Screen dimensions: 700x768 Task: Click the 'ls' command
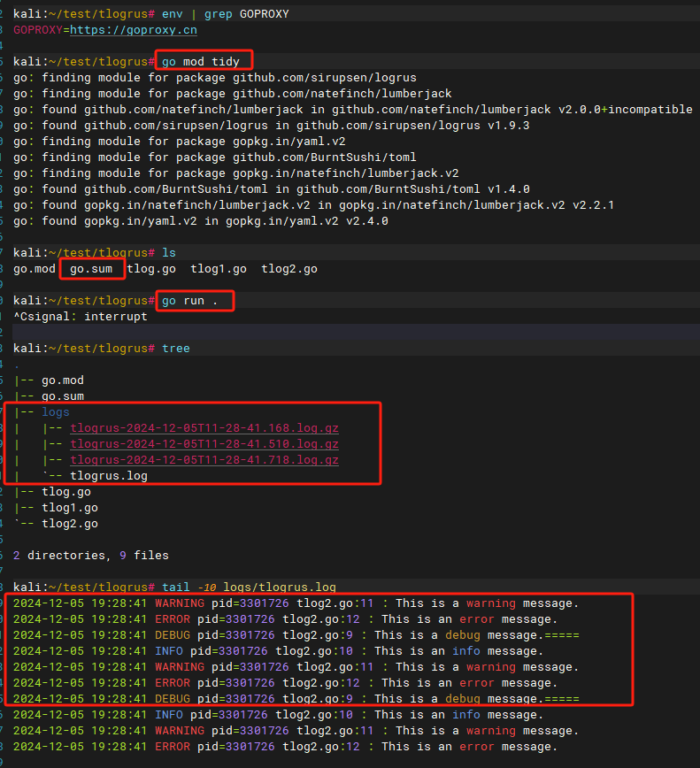(x=169, y=253)
